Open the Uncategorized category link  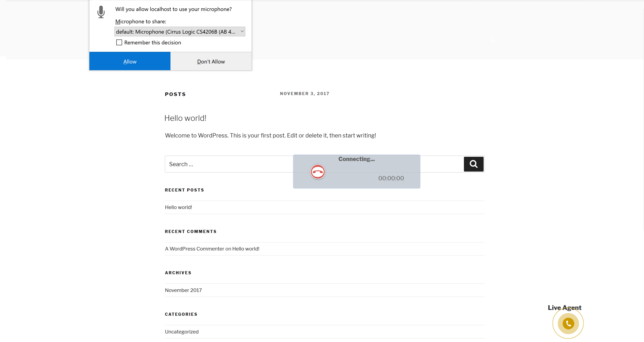181,331
